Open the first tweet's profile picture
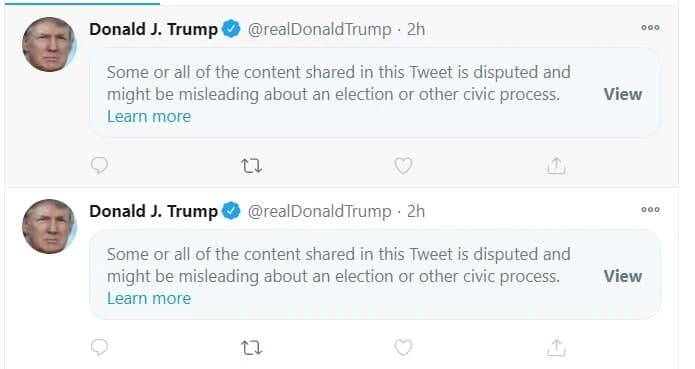Image resolution: width=695 pixels, height=369 pixels. (x=49, y=45)
